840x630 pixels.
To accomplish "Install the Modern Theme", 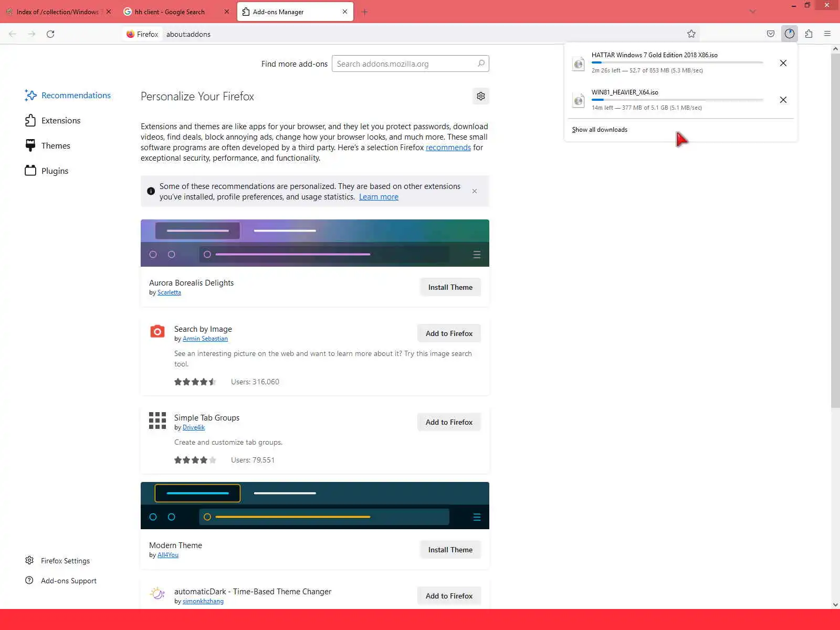I will coord(450,550).
